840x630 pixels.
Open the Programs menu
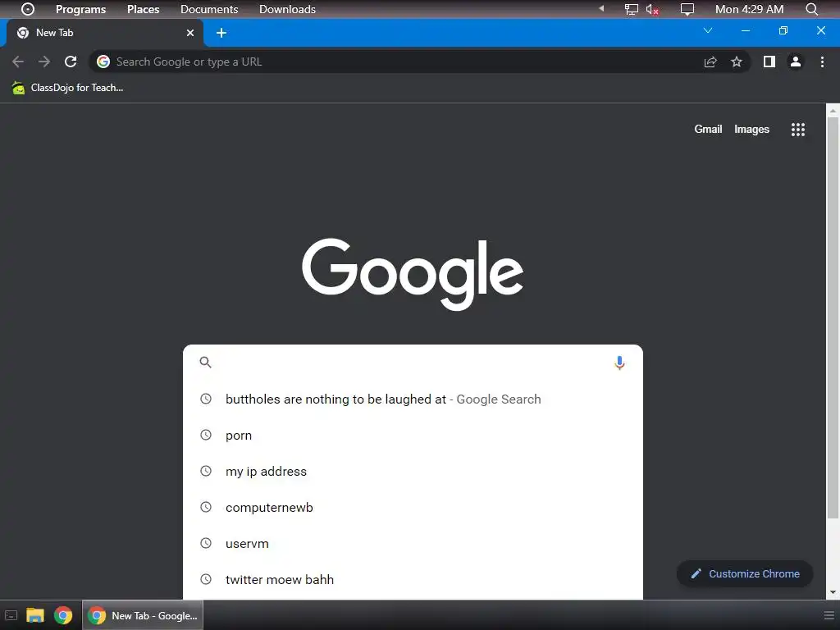[81, 9]
